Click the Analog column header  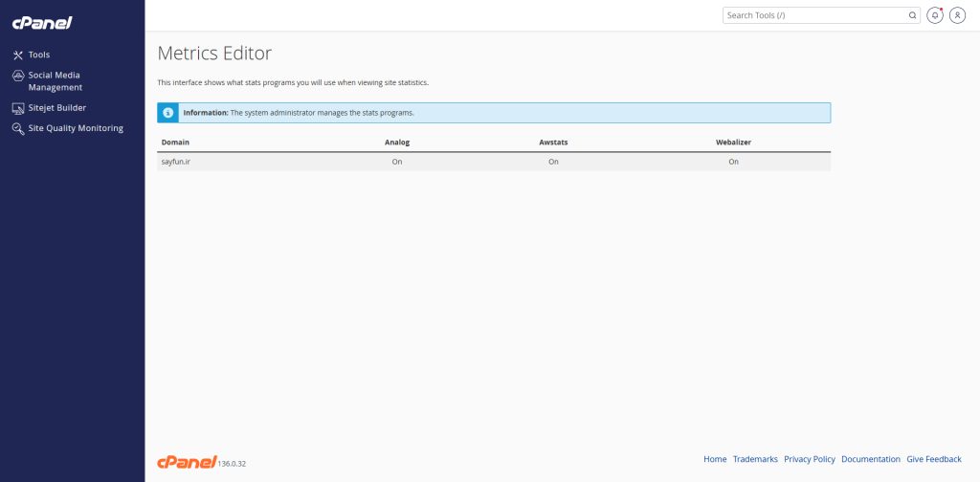397,142
